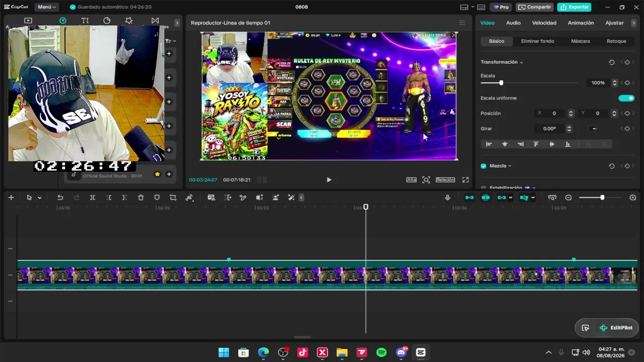Toggle the Escala uniforme switch

626,98
